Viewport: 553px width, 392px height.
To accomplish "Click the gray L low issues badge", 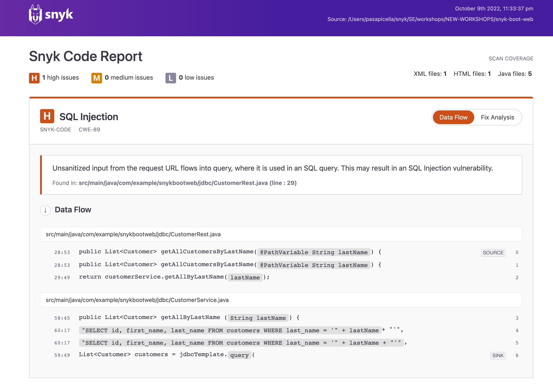I will click(170, 78).
